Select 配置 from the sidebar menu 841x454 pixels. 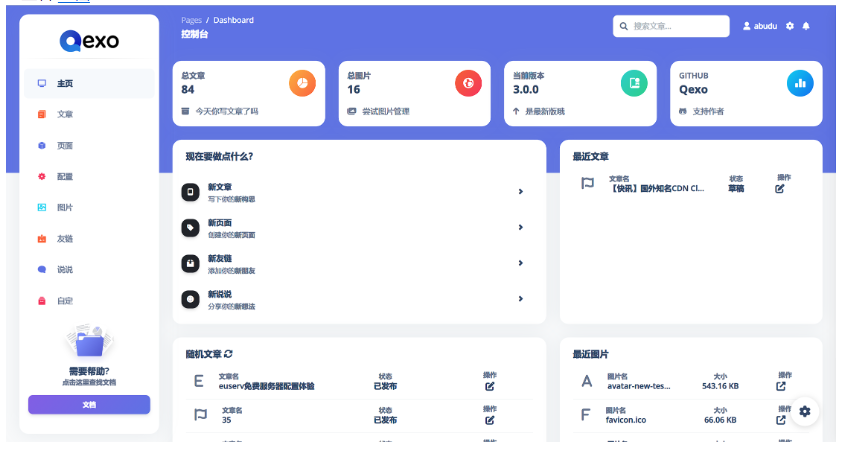point(64,176)
